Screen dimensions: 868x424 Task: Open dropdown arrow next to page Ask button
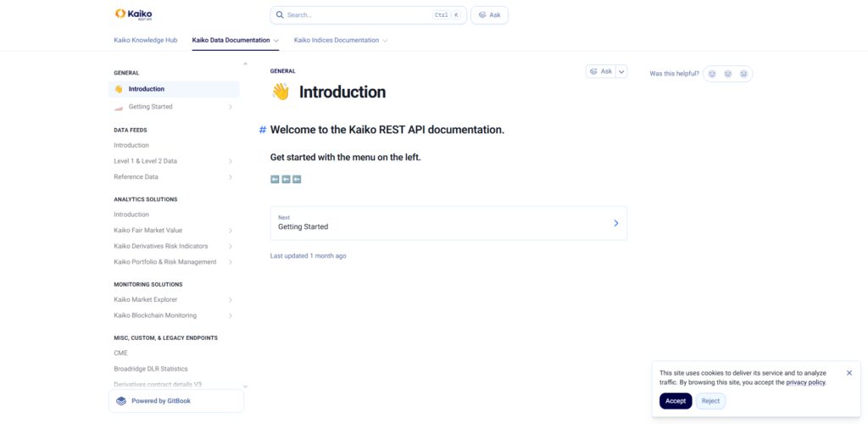point(621,71)
